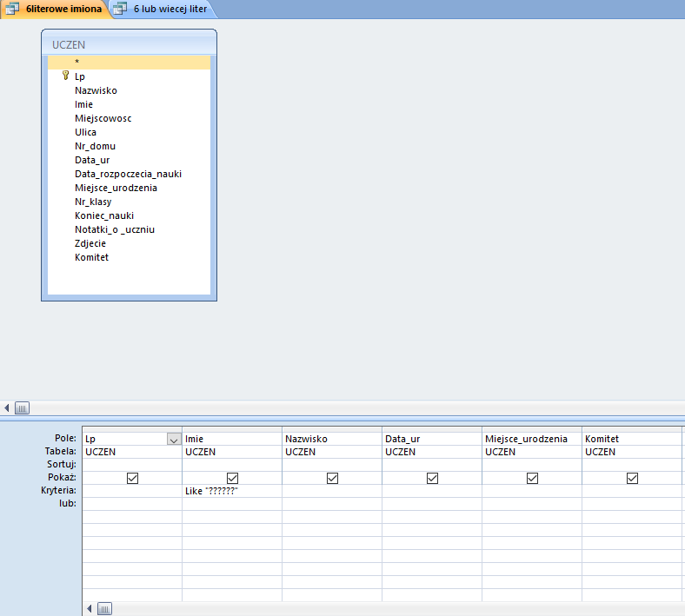Toggle the Show checkbox for Data_ur
Image resolution: width=685 pixels, height=616 pixels.
click(x=432, y=478)
